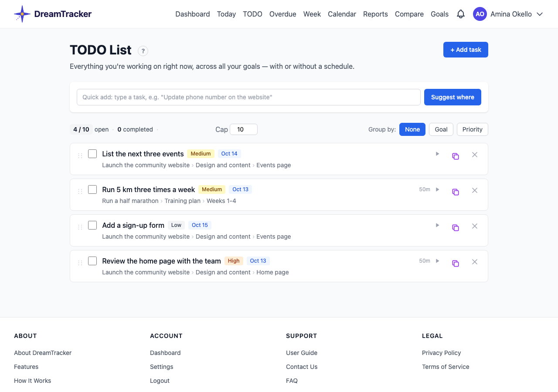Duplicate the Review the home page task

tap(456, 263)
